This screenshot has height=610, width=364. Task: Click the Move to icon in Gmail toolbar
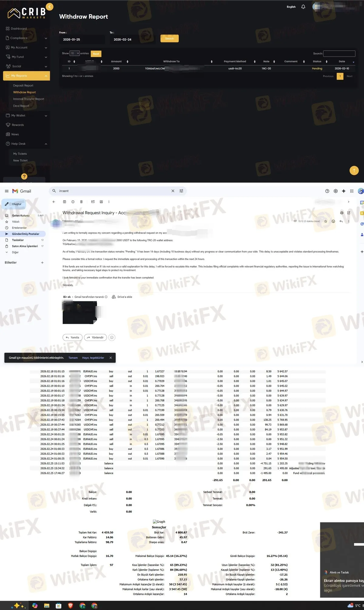tap(101, 202)
